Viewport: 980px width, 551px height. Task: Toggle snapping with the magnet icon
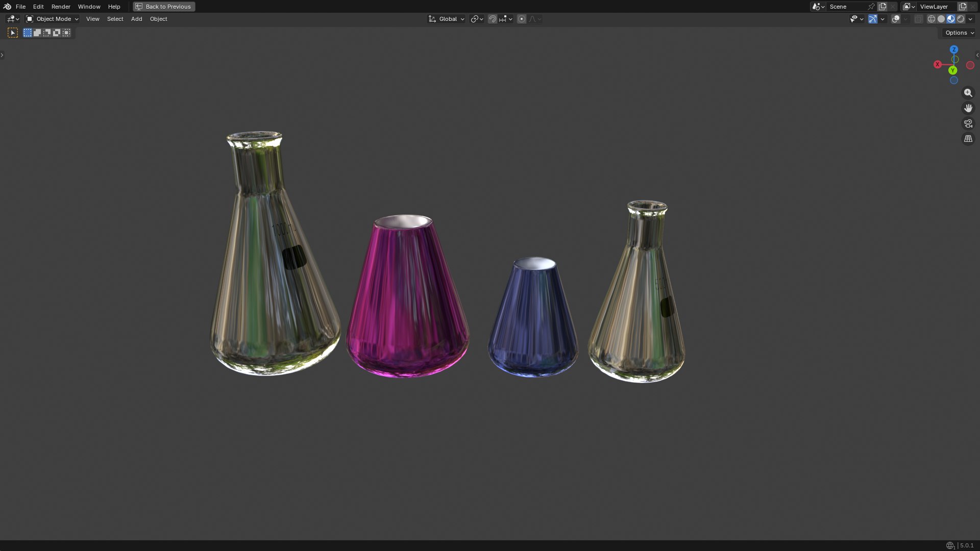click(x=493, y=19)
